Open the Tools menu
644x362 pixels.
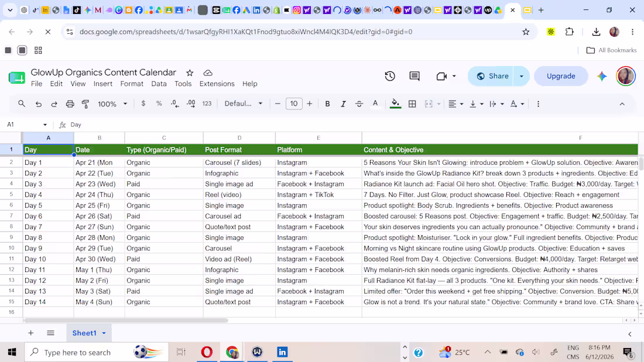pyautogui.click(x=183, y=84)
